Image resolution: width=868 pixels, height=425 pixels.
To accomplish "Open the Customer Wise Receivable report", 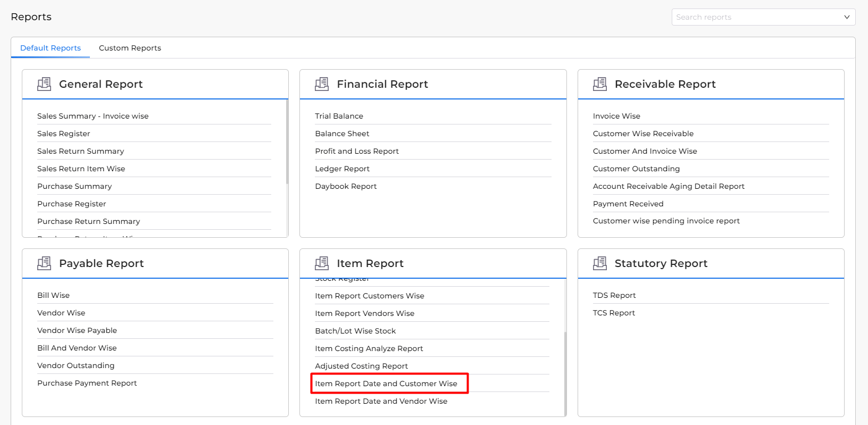I will pyautogui.click(x=644, y=134).
